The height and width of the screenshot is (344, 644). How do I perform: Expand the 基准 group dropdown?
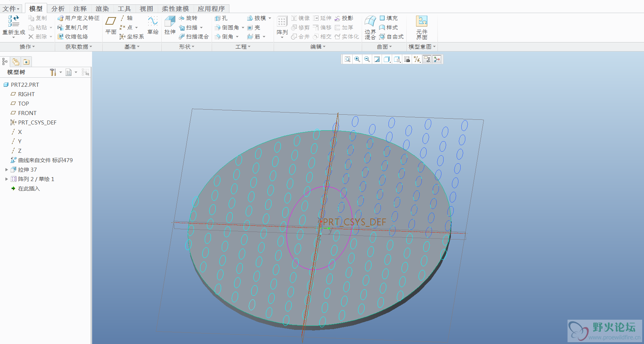tap(132, 47)
